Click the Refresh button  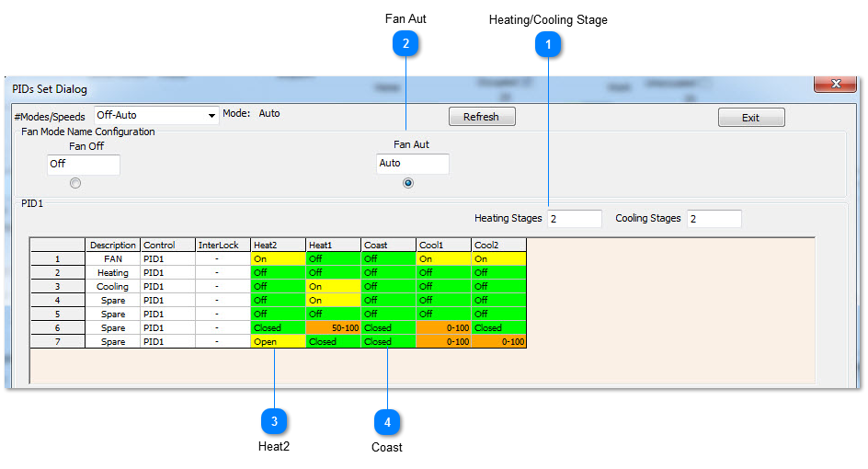[x=482, y=117]
